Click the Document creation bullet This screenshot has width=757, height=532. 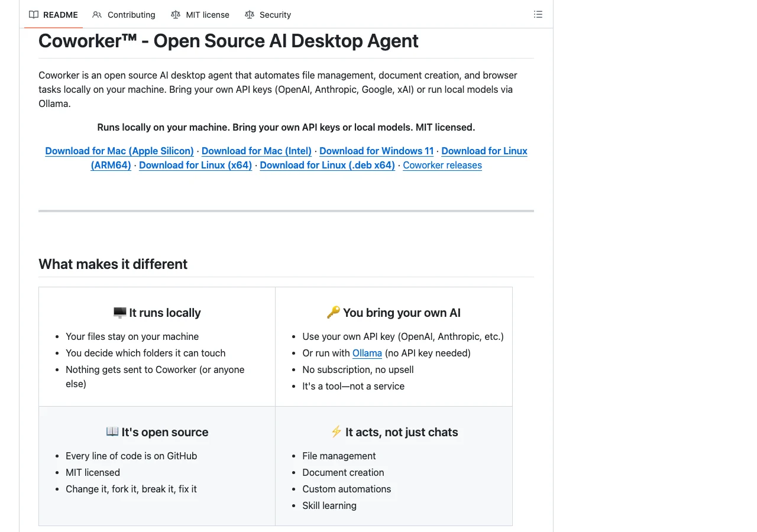[x=343, y=472]
